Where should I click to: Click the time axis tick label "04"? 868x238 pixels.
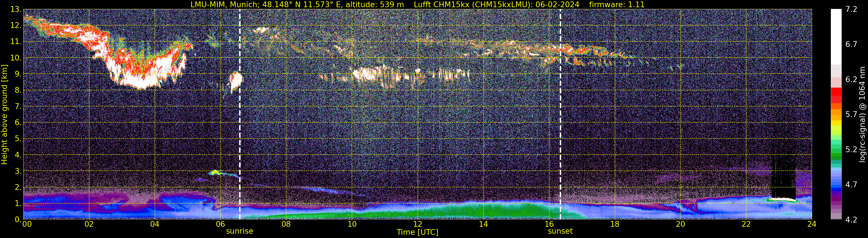click(x=155, y=224)
